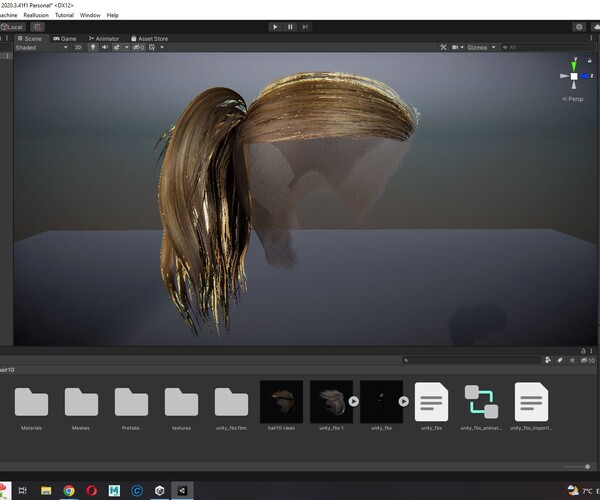Toggle the scene grid icon
Viewport: 600px width, 500px height.
[x=152, y=47]
